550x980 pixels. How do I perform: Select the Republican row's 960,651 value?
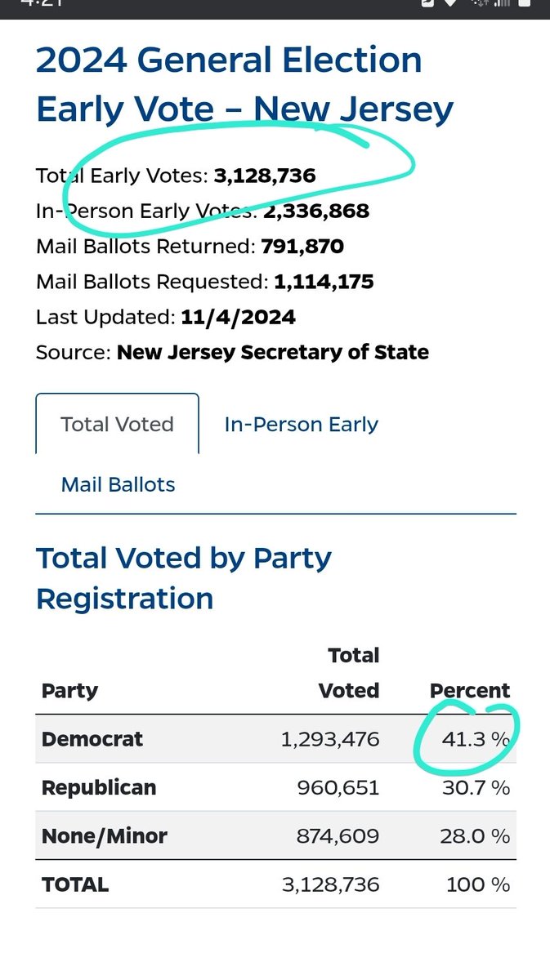tap(341, 788)
